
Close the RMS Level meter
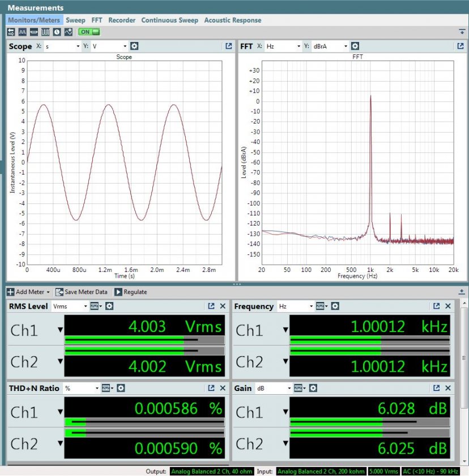click(x=223, y=306)
